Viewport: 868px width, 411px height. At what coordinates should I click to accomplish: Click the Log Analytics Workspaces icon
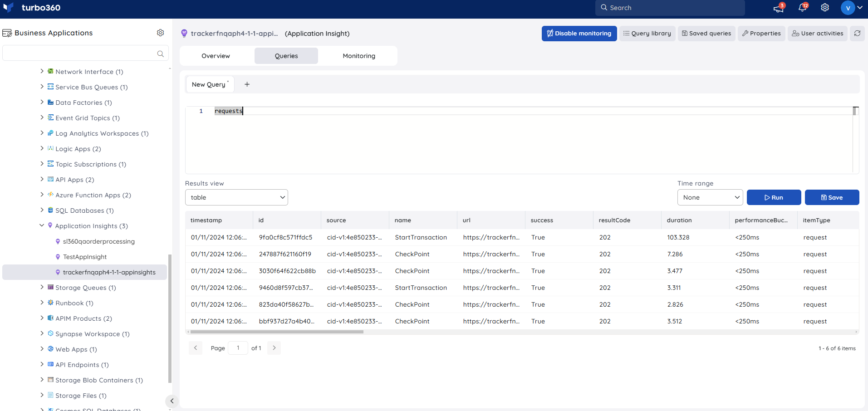50,133
